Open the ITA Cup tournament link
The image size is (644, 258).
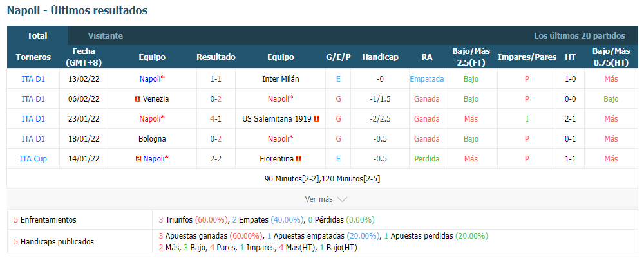33,159
